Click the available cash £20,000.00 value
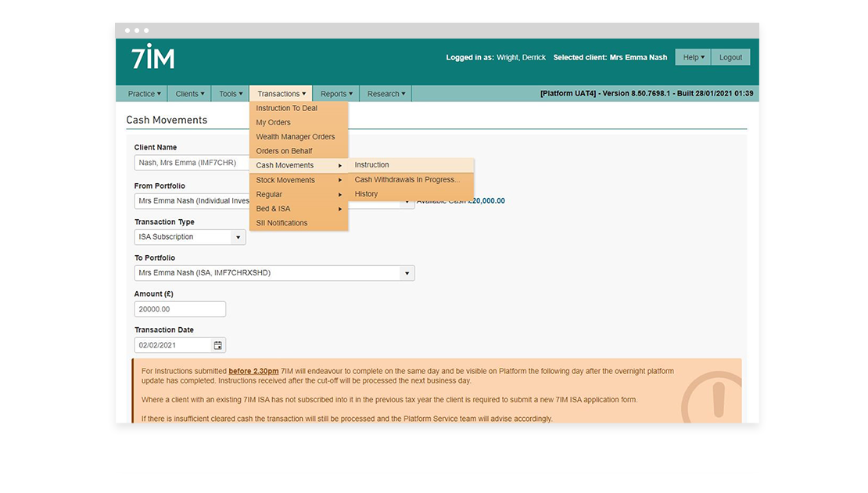This screenshot has height=493, width=868. click(486, 201)
